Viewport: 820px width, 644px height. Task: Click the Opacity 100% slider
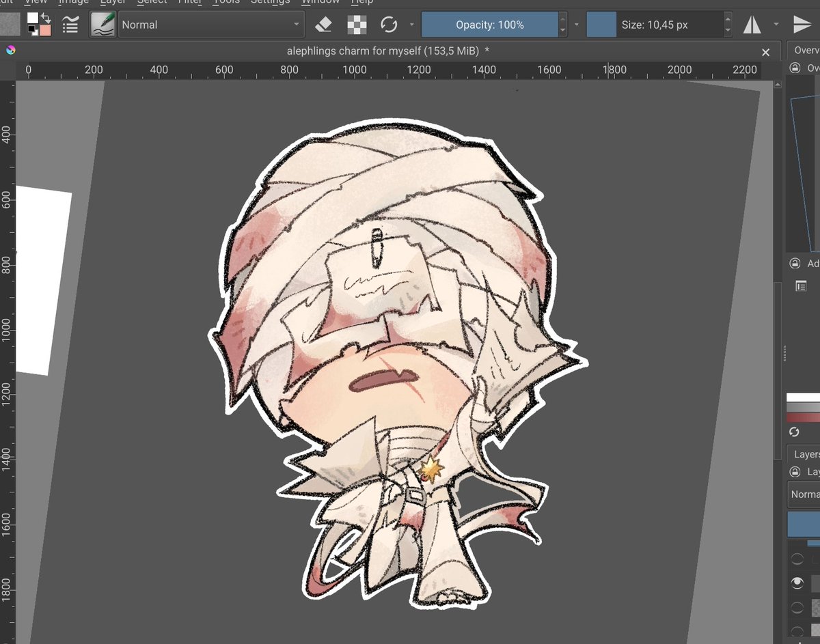tap(490, 25)
